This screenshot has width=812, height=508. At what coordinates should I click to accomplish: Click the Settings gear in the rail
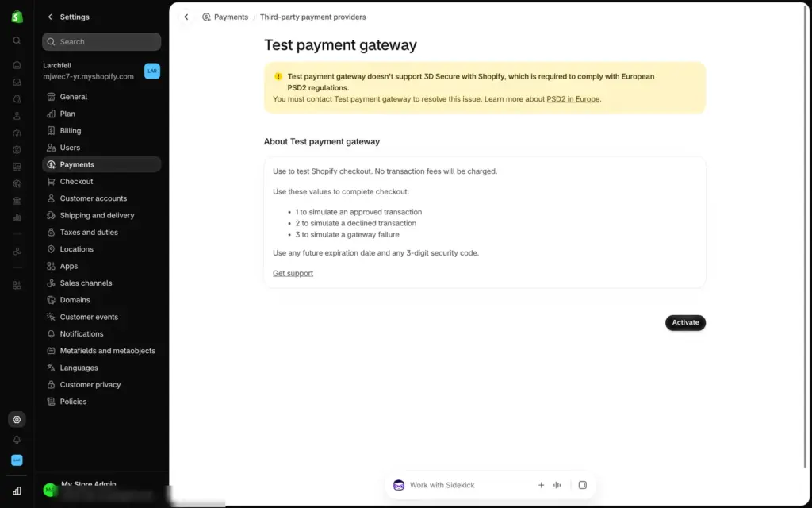pyautogui.click(x=17, y=419)
